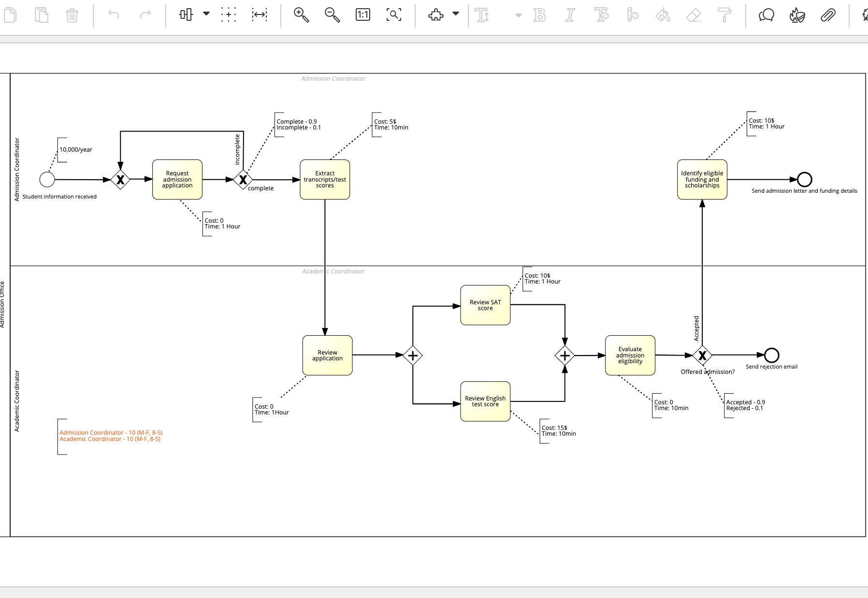Image resolution: width=868 pixels, height=598 pixels.
Task: Expand the dropdown beside the puzzle icon
Action: tap(454, 15)
